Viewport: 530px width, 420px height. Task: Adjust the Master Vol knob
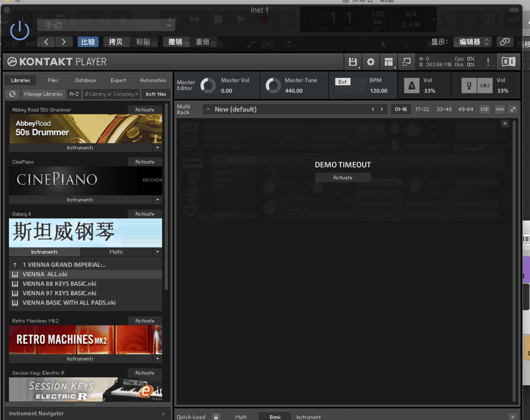(x=208, y=85)
